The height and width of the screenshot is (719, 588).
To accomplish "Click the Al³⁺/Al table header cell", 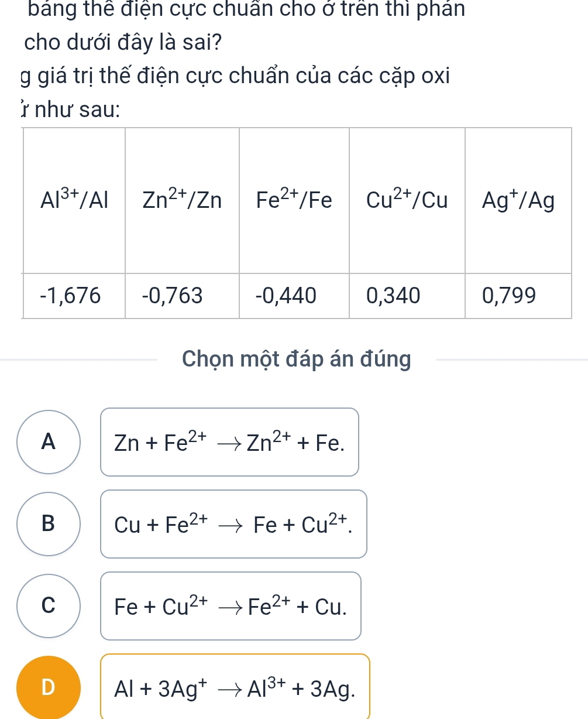I will [74, 201].
